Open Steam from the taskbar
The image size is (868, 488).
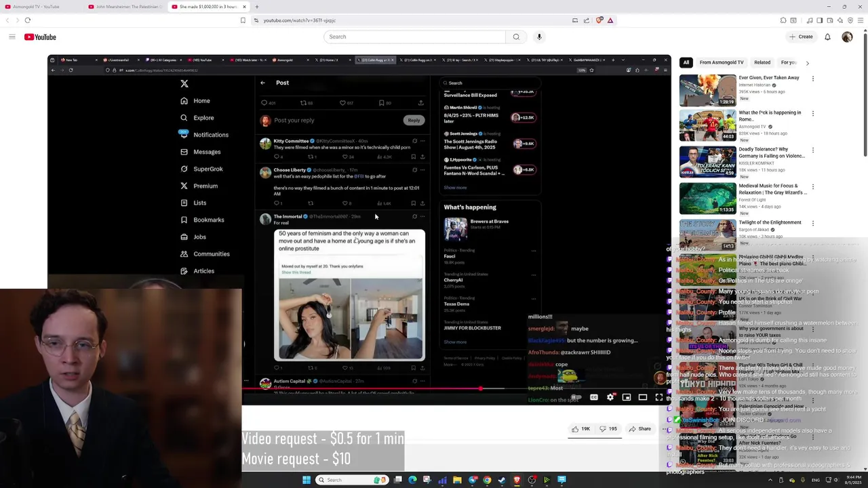coord(502,480)
